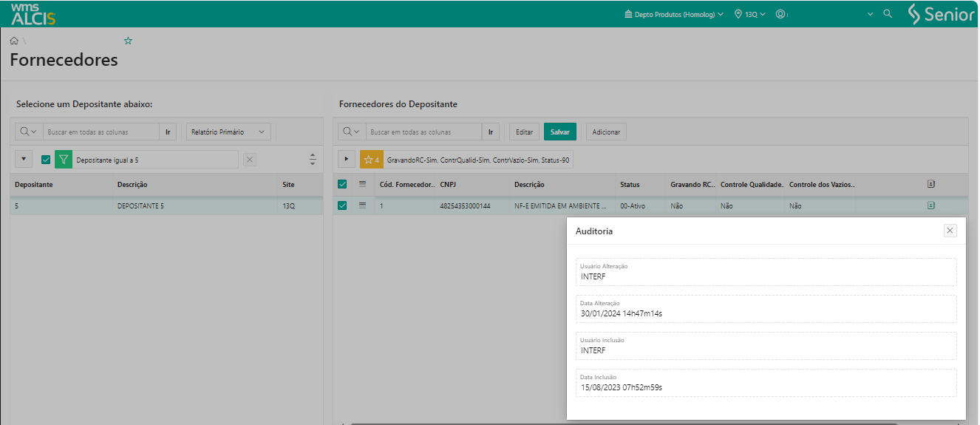Click Controle Qualidade column header

(x=751, y=184)
